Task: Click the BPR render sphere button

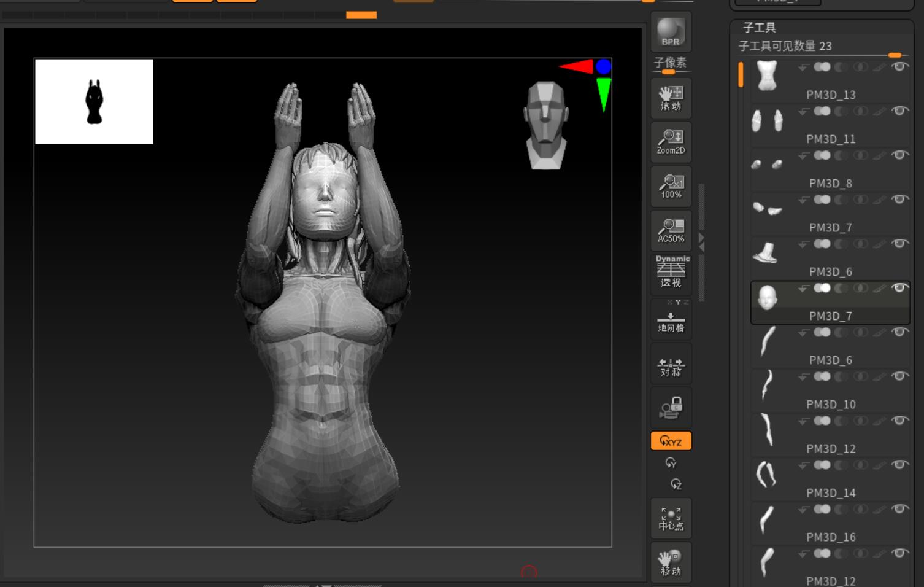Action: tap(671, 32)
